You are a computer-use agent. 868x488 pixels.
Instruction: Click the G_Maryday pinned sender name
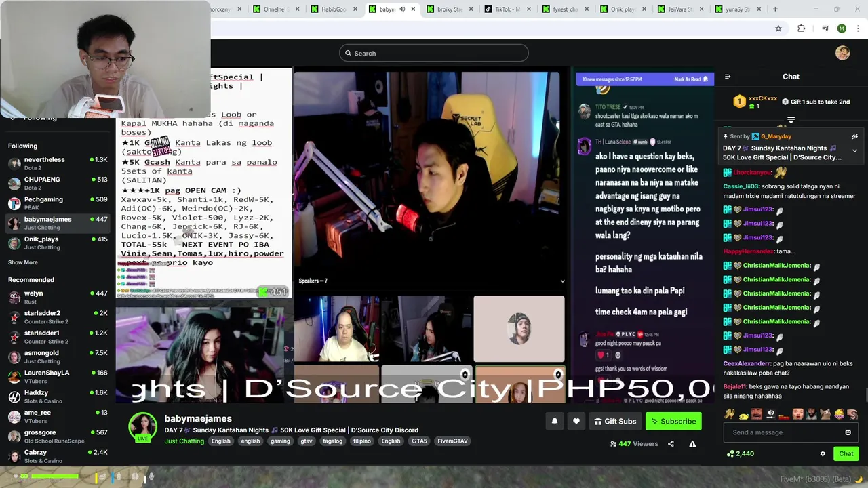pos(776,136)
